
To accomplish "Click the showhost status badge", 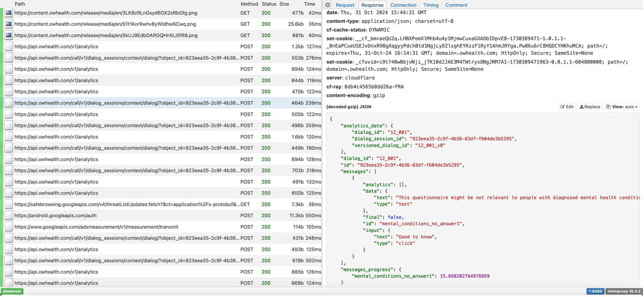I will (12, 291).
